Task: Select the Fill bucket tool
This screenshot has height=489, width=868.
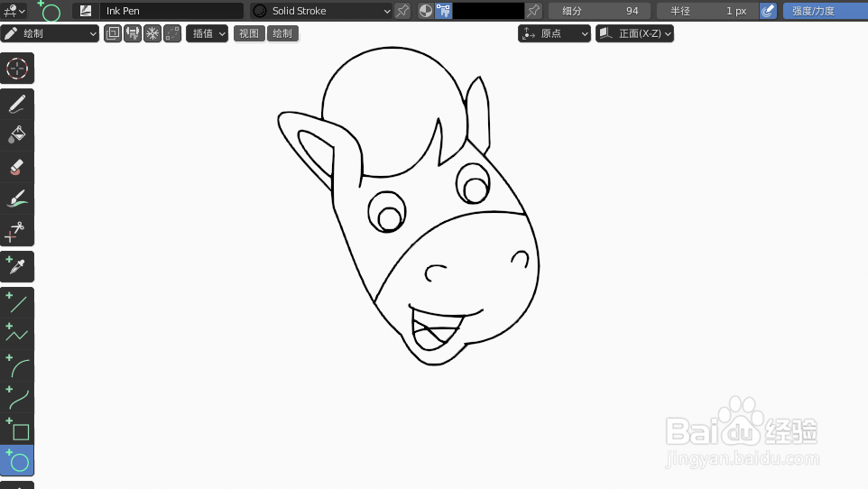Action: coord(17,135)
